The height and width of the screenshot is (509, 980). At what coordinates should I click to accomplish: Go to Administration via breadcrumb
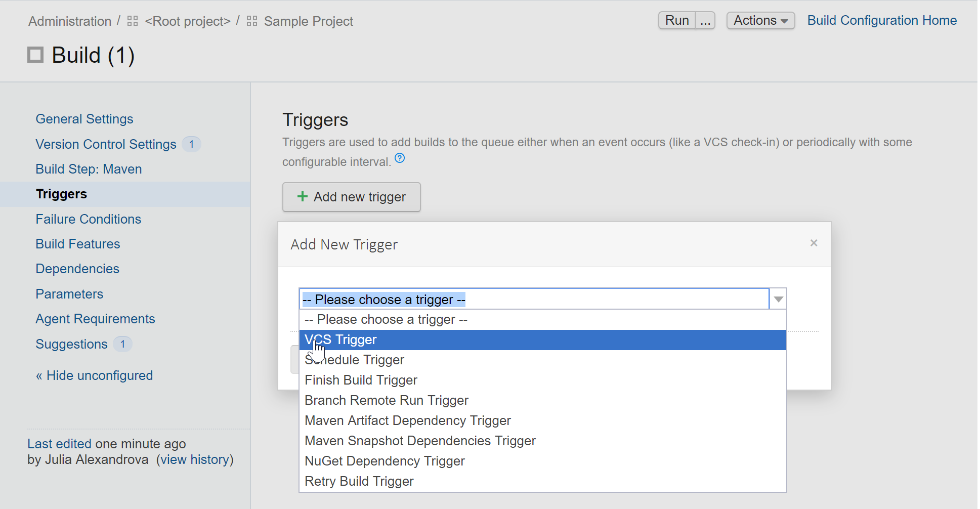(69, 21)
